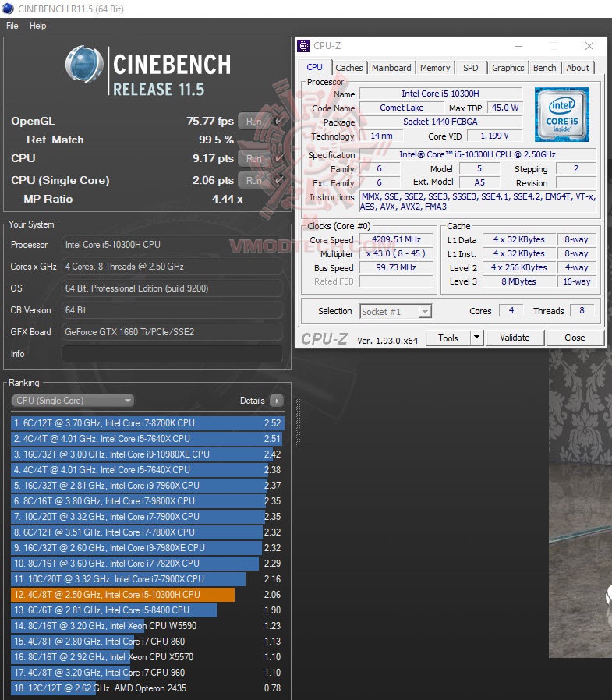Click the GFX Board field GeForce GTX 1660 Ti
This screenshot has width=612, height=700.
(172, 332)
